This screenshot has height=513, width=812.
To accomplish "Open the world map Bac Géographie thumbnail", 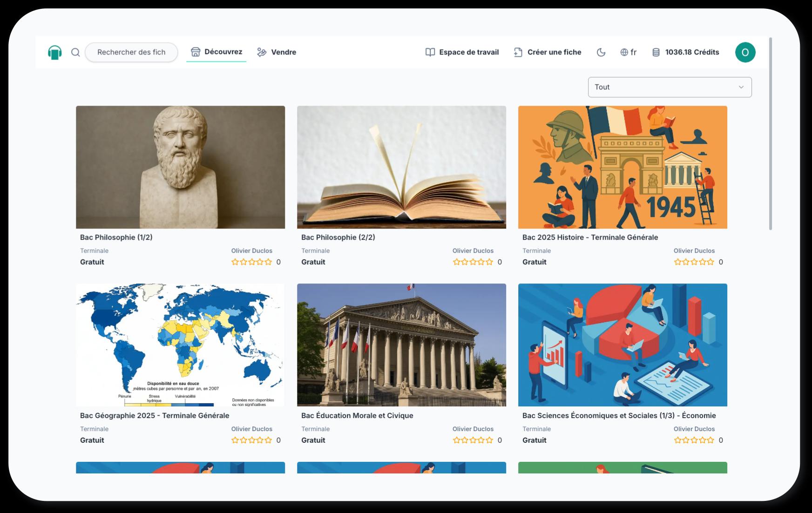I will pyautogui.click(x=180, y=345).
